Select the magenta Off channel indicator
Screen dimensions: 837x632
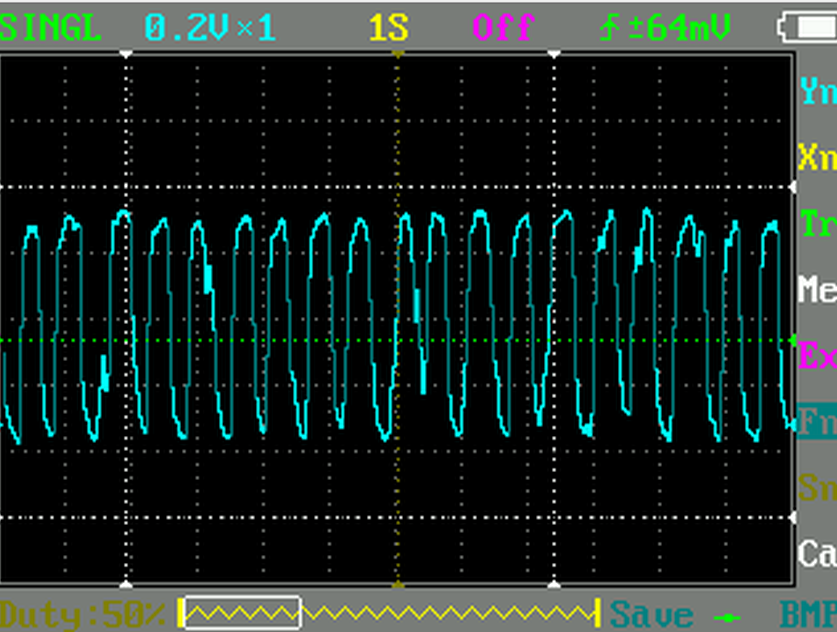(503, 27)
